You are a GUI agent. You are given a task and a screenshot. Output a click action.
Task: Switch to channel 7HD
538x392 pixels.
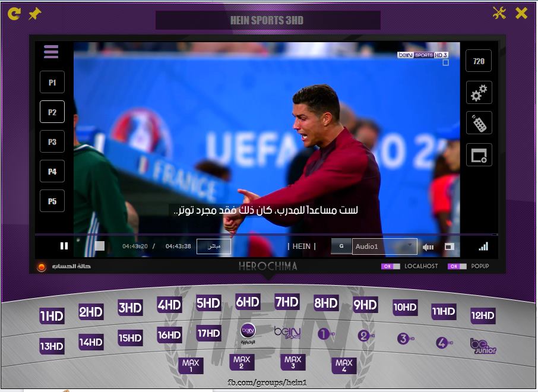click(287, 302)
